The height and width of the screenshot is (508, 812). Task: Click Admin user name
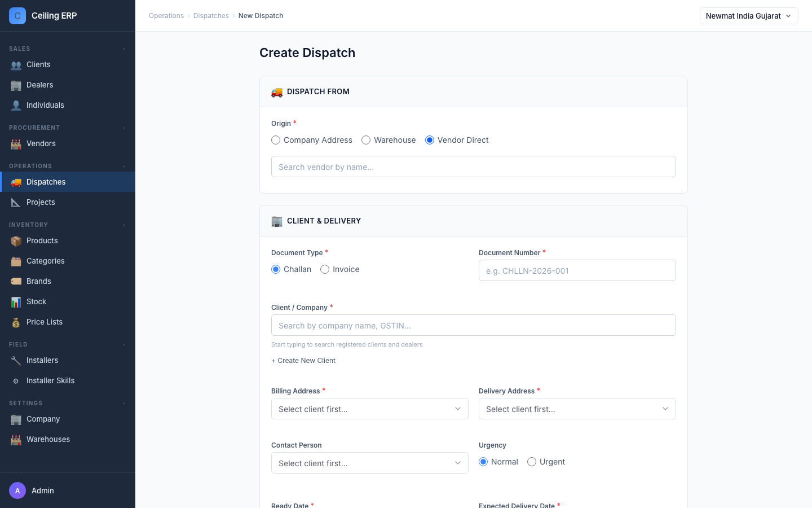click(x=43, y=491)
